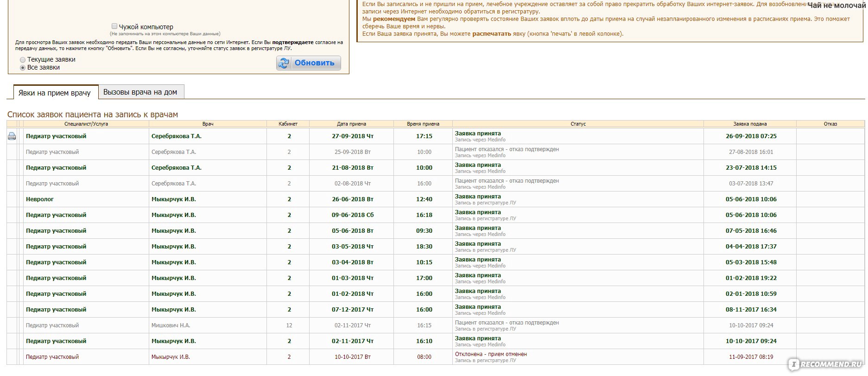868x376 pixels.
Task: Click the doctor name Мишкович Н.А.
Action: click(171, 325)
